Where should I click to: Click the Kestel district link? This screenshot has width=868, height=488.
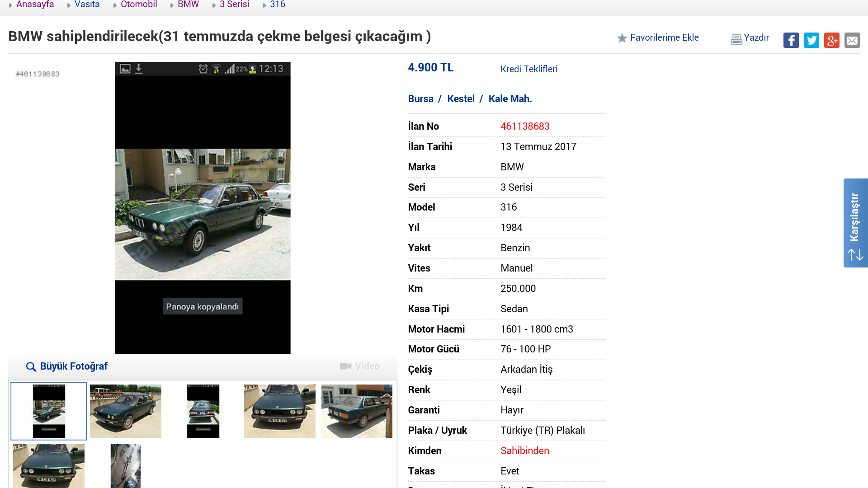click(x=461, y=99)
